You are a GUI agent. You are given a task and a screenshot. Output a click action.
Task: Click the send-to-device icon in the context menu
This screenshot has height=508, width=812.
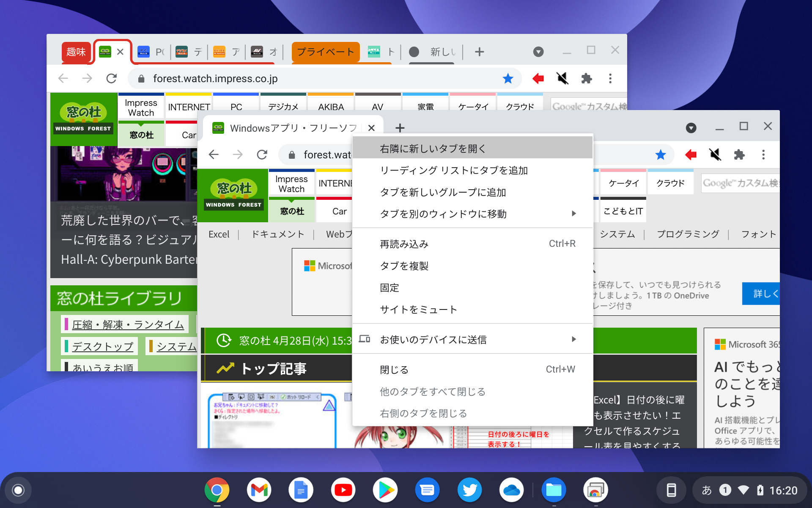[x=365, y=339]
